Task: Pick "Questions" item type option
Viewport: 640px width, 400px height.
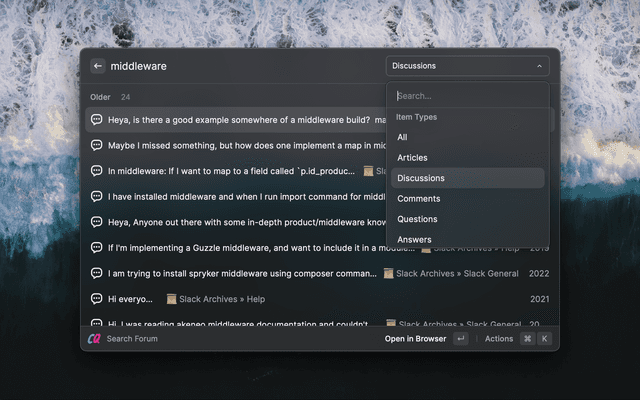Action: tap(417, 219)
